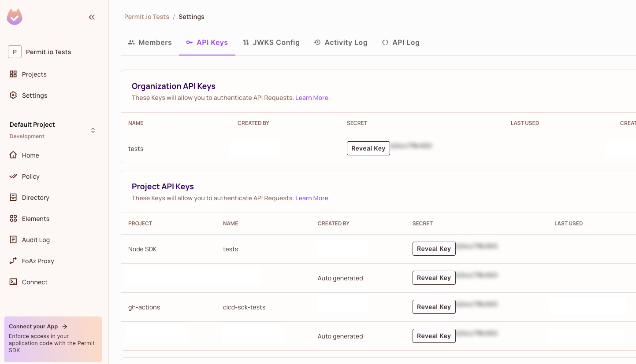Reveal the cicd-sdk-tests key secret
Screen dimensions: 636x364
[x=434, y=307]
